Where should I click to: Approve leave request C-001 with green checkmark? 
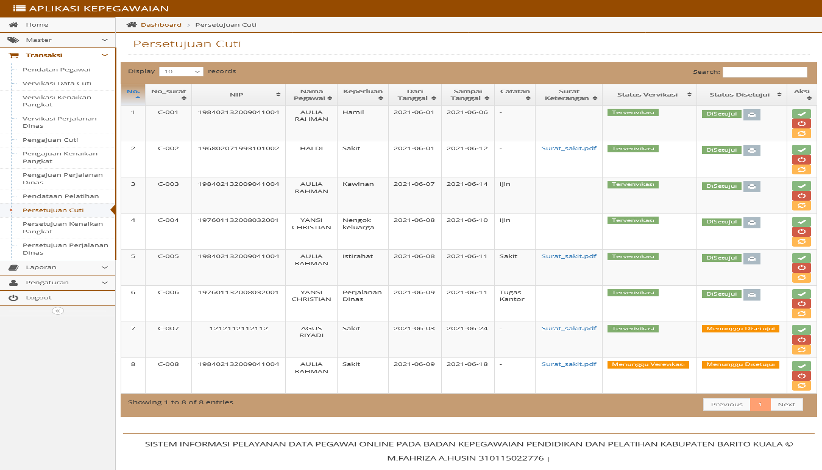click(x=801, y=114)
